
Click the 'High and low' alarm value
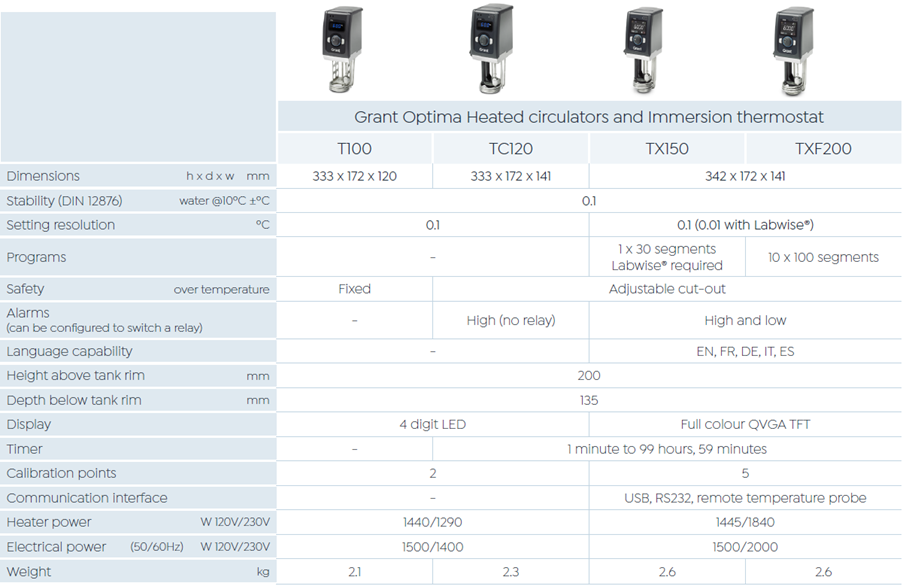coord(745,321)
